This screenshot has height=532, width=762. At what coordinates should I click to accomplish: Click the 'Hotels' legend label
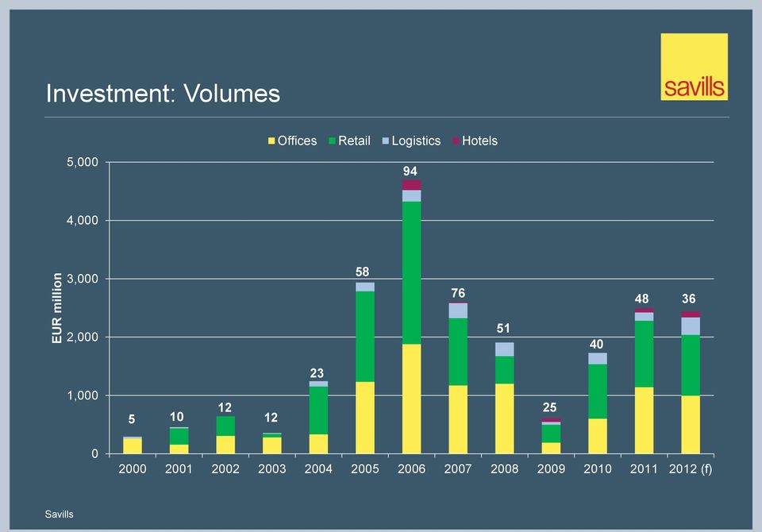(479, 141)
